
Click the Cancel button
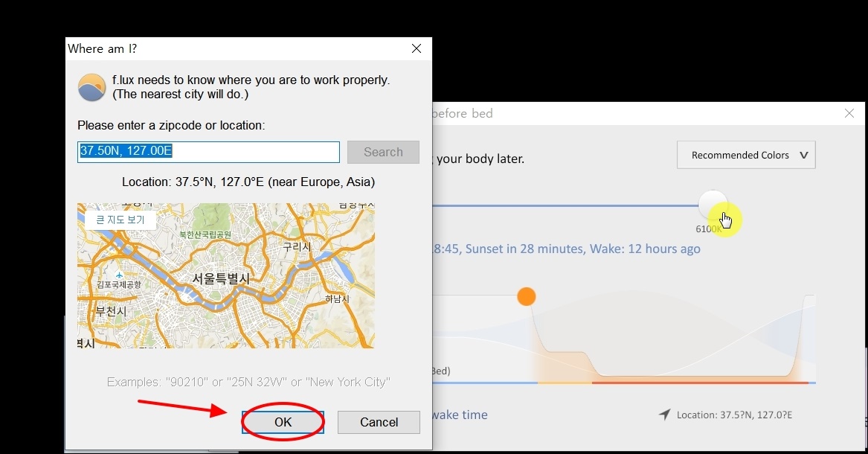[379, 422]
